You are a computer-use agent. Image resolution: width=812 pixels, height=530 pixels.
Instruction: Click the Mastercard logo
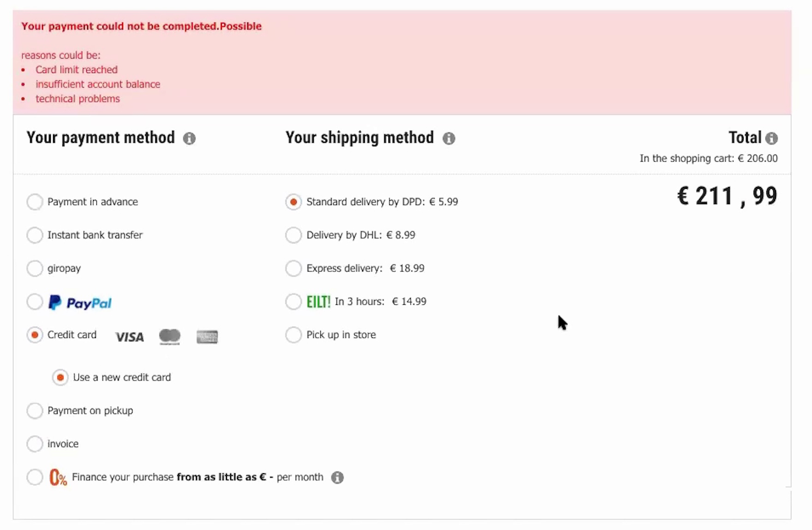pos(170,337)
